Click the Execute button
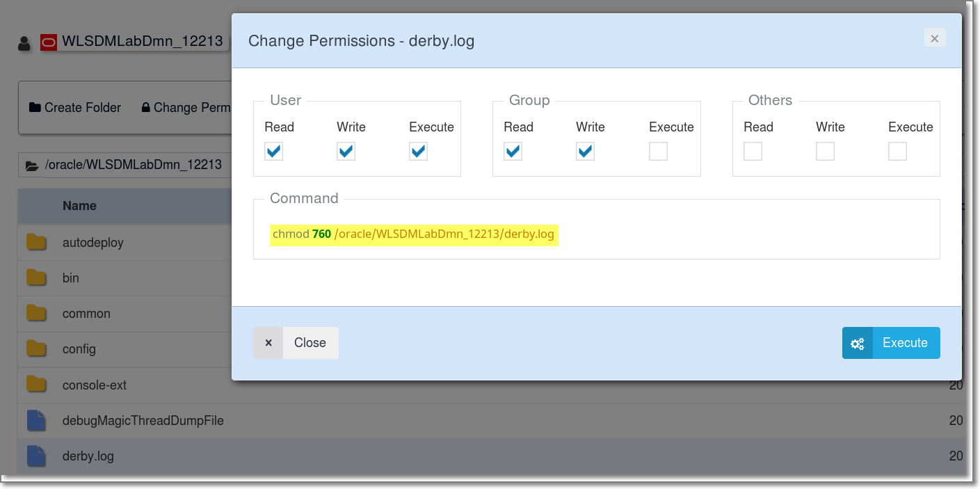 pos(891,343)
